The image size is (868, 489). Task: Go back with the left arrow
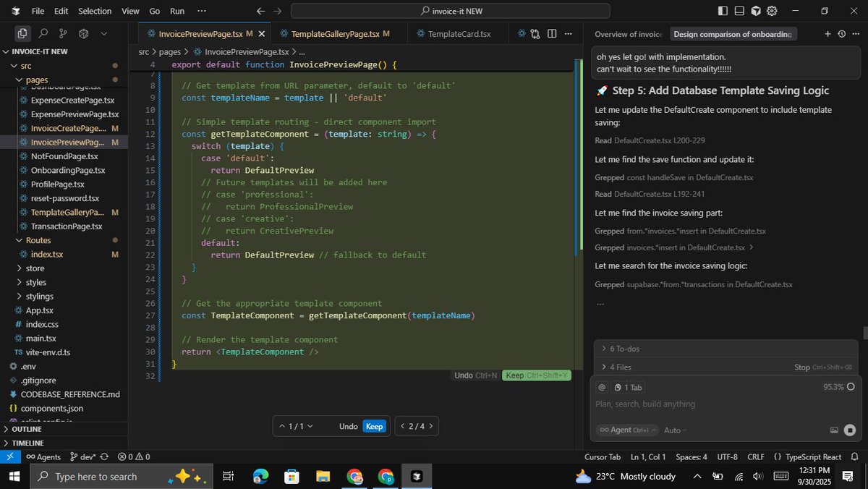[x=260, y=11]
